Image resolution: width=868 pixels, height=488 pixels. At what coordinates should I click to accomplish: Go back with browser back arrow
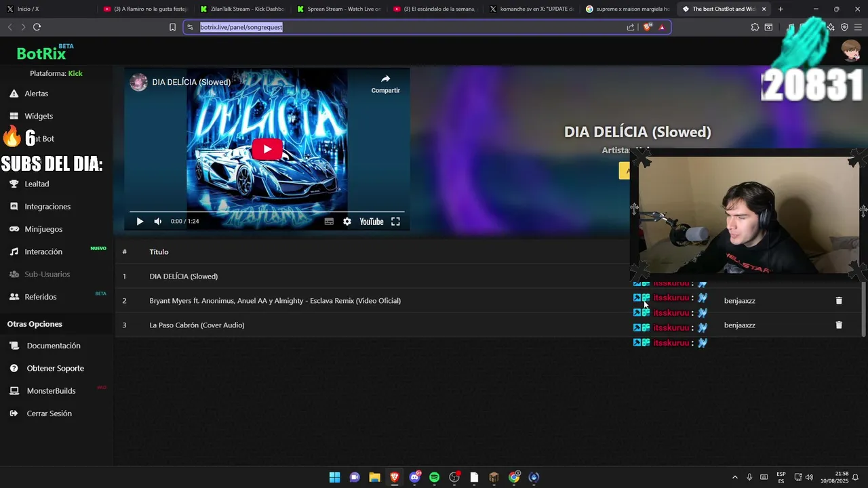[x=9, y=27]
